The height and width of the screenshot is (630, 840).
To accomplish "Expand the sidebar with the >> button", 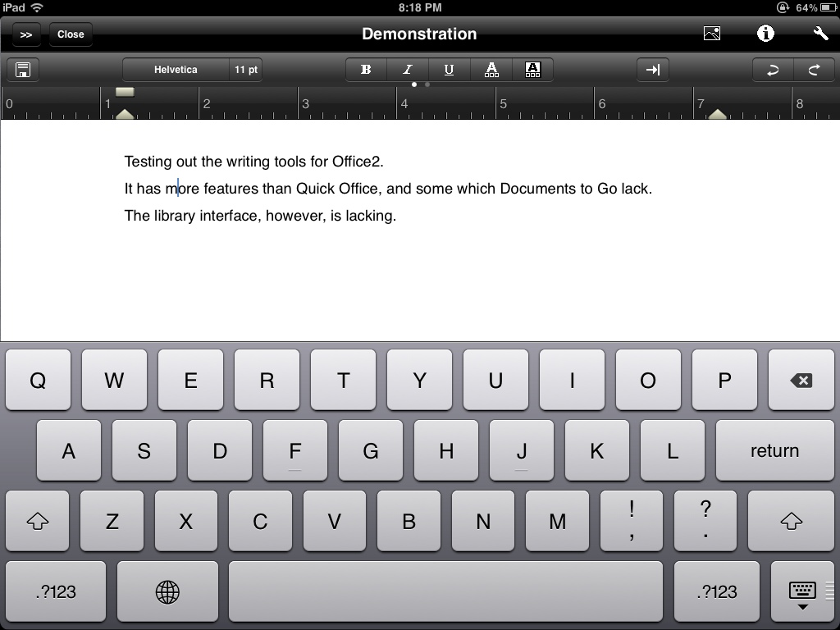I will click(26, 34).
